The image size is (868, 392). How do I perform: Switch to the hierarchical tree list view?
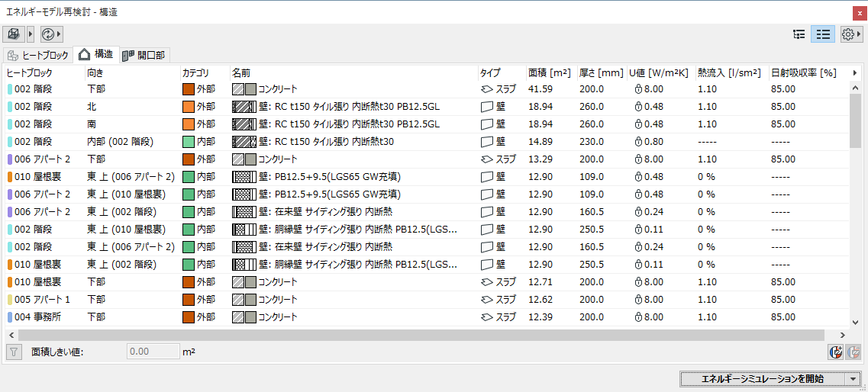pos(799,34)
